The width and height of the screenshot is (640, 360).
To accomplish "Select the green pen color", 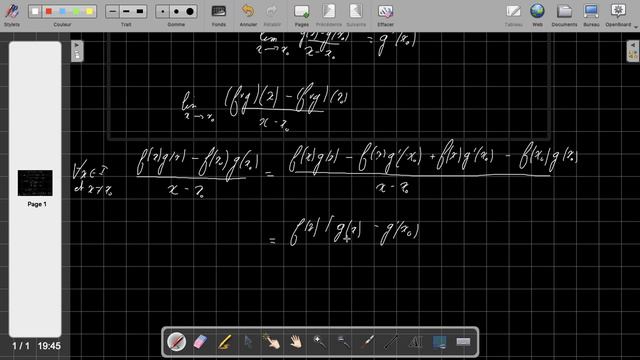I will [76, 11].
